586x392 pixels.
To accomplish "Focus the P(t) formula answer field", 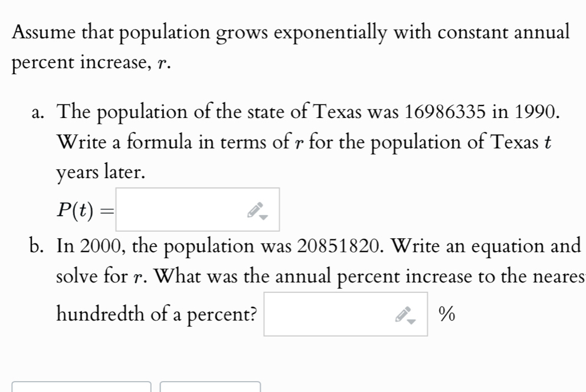I will [198, 209].
